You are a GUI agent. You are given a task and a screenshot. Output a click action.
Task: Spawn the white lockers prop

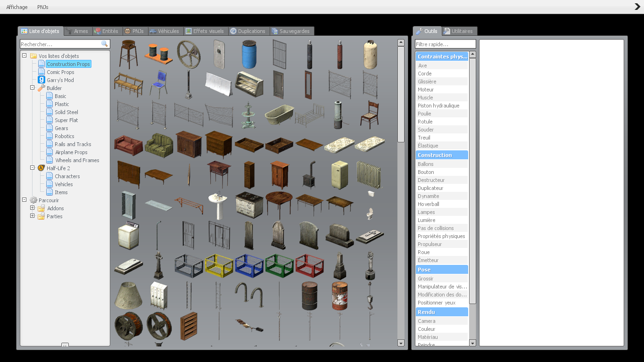(158, 296)
